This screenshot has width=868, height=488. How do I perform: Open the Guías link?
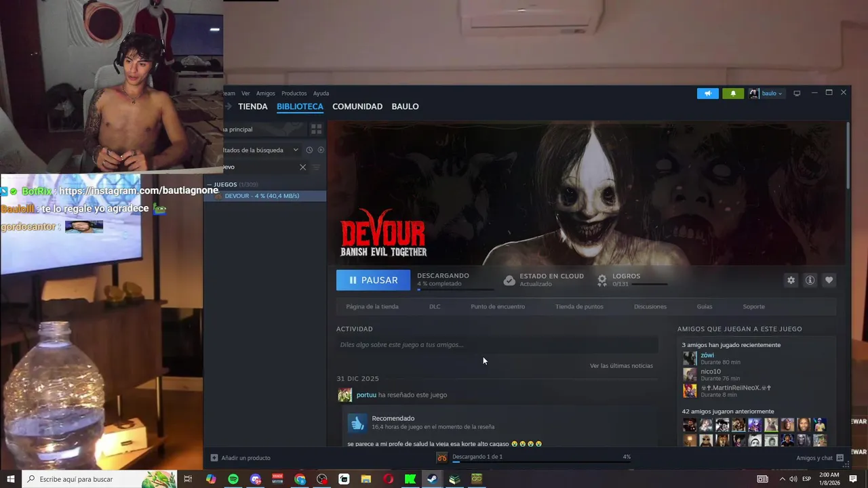[x=705, y=306]
